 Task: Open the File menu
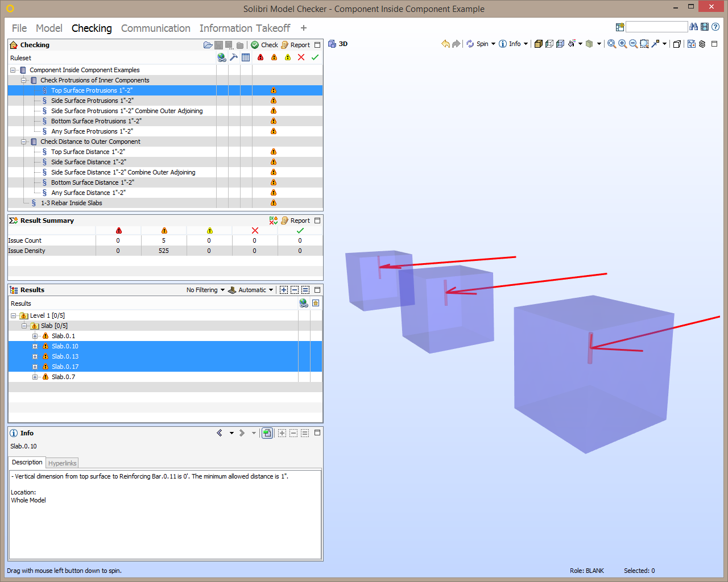(19, 28)
